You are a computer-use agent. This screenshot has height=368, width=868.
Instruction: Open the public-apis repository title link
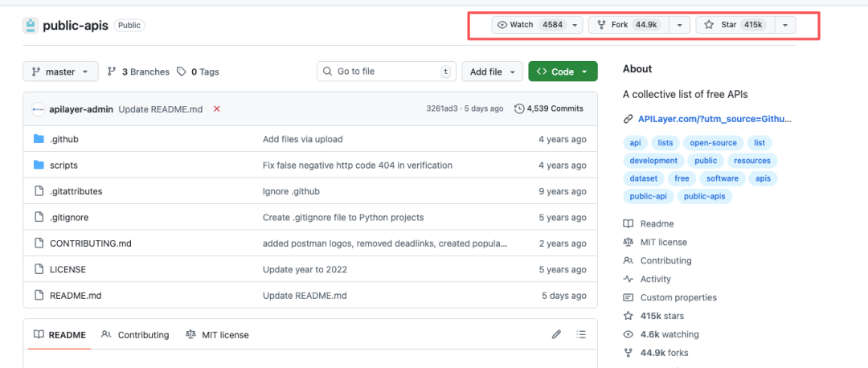[76, 26]
